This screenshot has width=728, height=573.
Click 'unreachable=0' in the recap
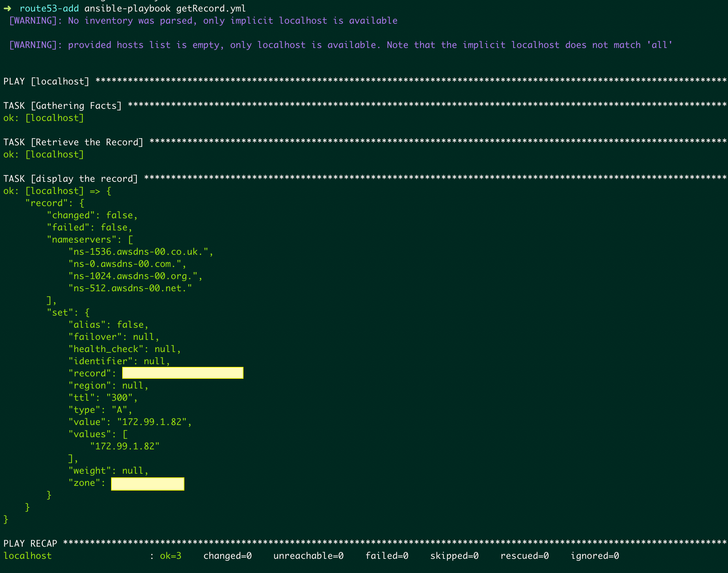[x=309, y=556]
